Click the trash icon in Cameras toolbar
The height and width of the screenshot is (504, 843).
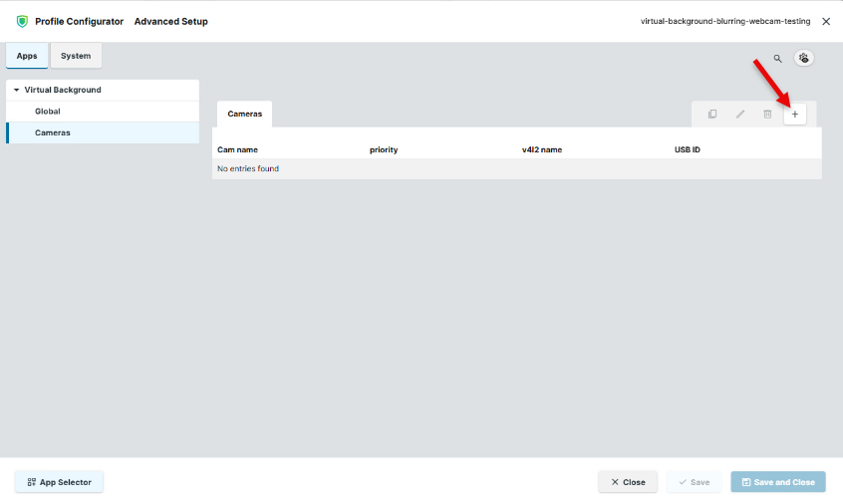click(x=767, y=115)
